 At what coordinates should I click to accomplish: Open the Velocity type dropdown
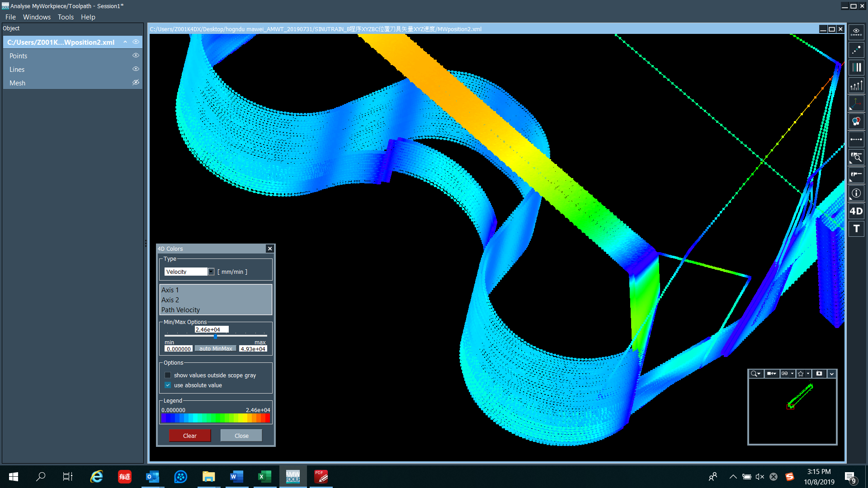point(211,272)
